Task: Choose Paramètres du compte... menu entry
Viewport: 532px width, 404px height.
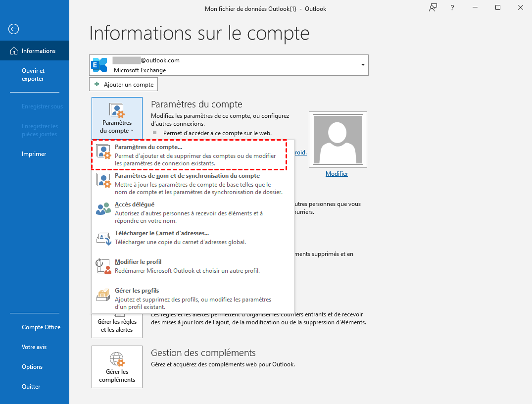Action: (190, 155)
